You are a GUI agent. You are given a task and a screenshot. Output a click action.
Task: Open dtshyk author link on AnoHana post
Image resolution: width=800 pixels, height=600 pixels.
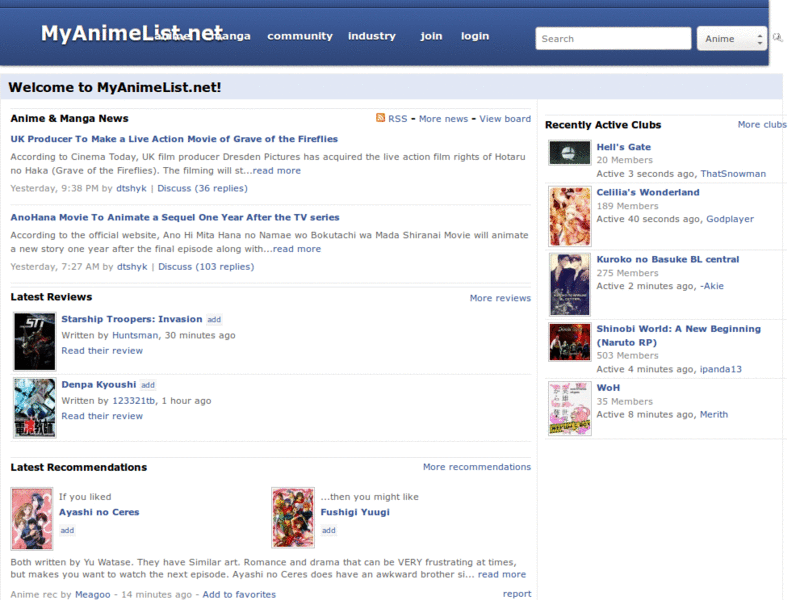point(132,267)
